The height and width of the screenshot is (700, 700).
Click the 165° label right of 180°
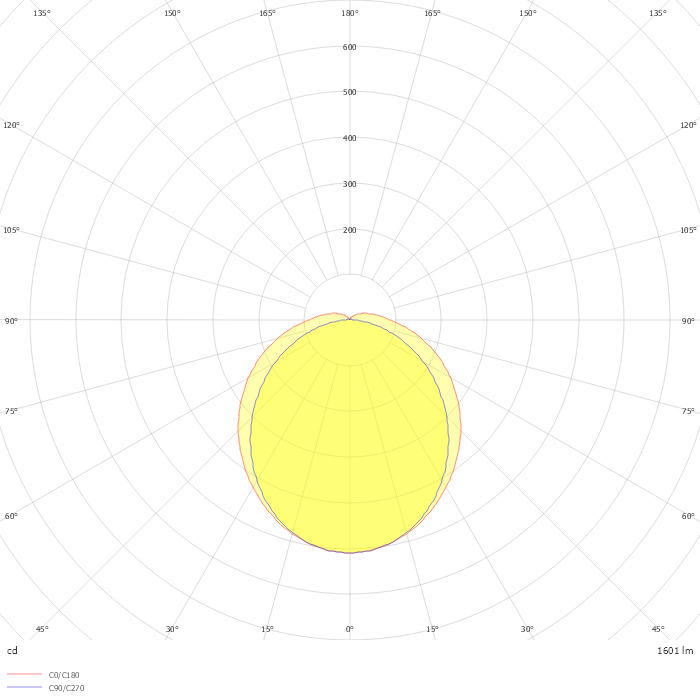432,13
